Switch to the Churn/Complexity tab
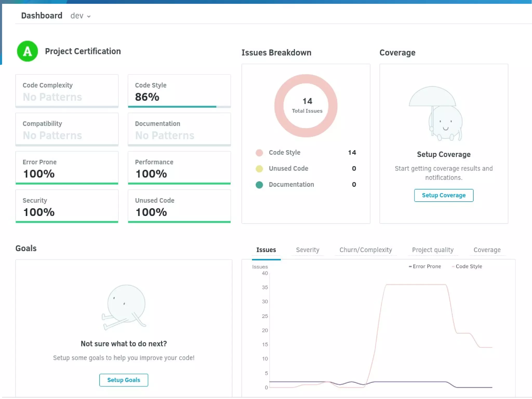Viewport: 532px width, 399px height. pyautogui.click(x=365, y=250)
